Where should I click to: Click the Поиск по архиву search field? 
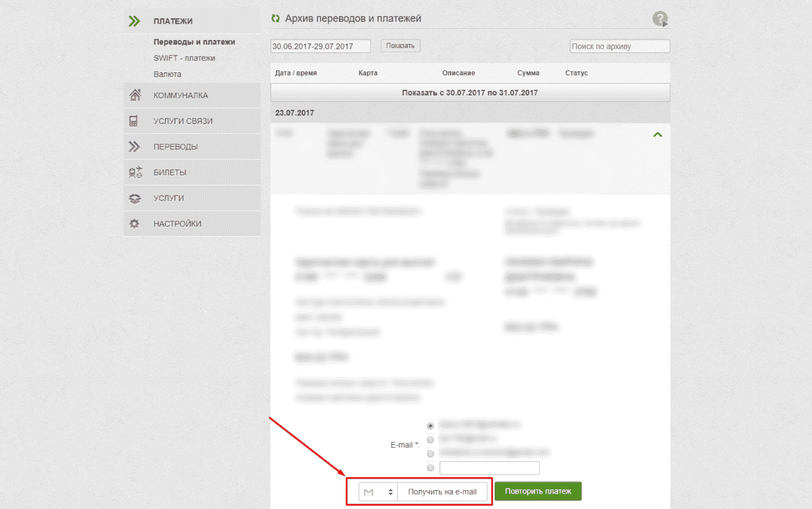pos(619,46)
